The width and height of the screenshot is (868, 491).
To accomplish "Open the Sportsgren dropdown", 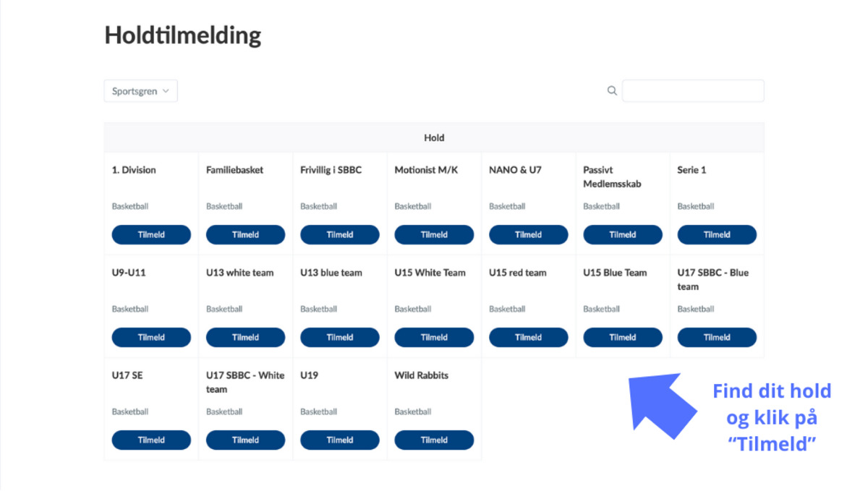I will pos(141,91).
